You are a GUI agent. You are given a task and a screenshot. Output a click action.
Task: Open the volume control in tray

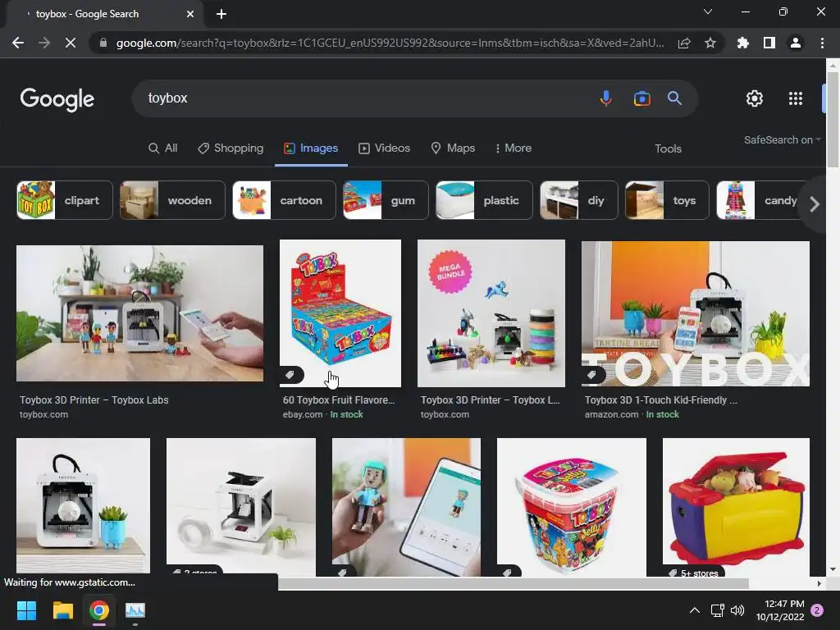[737, 610]
